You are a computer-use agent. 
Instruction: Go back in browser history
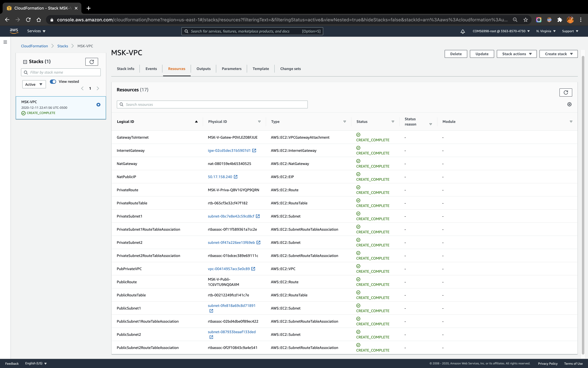click(x=7, y=20)
